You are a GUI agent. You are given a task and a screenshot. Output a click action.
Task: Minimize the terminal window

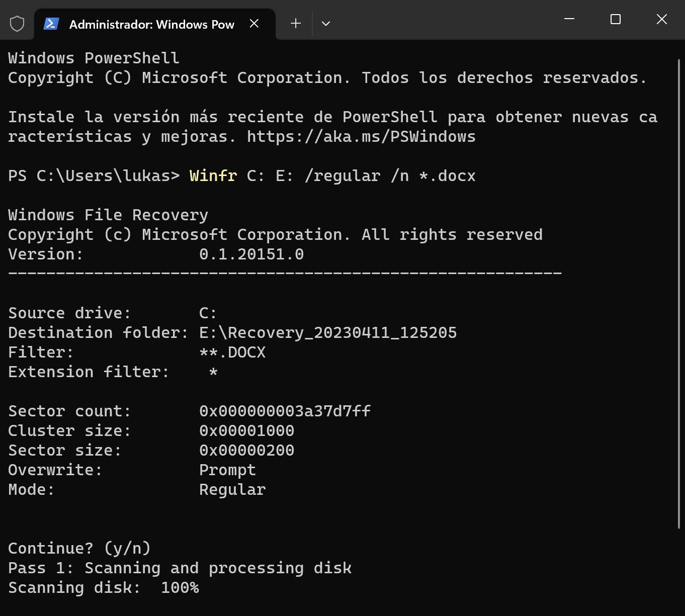(569, 19)
